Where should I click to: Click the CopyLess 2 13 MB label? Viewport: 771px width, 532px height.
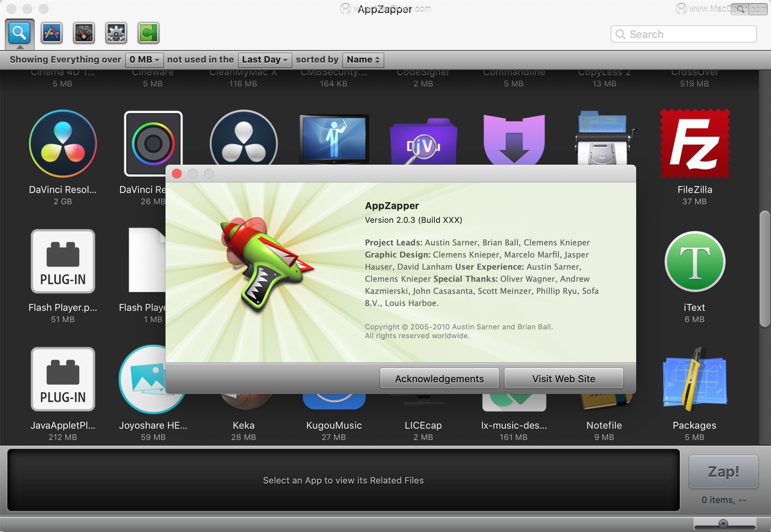click(x=604, y=77)
